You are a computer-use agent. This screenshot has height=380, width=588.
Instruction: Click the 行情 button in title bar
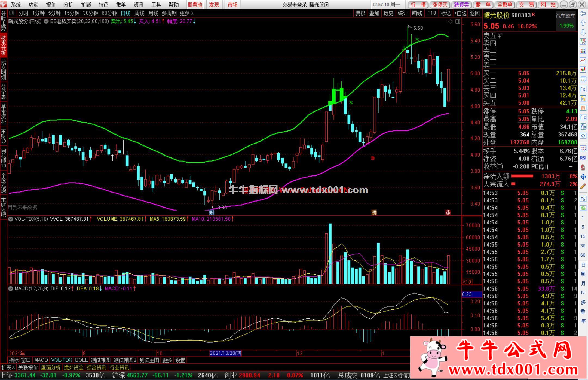pyautogui.click(x=418, y=4)
